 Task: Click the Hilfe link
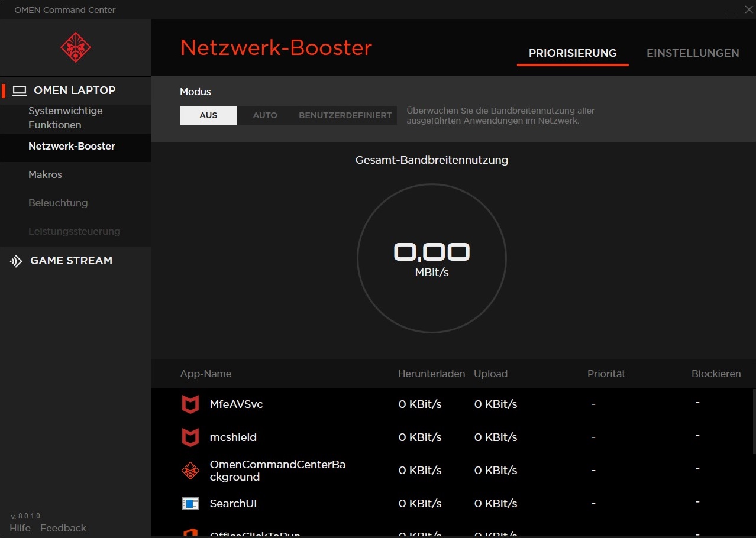pos(20,528)
